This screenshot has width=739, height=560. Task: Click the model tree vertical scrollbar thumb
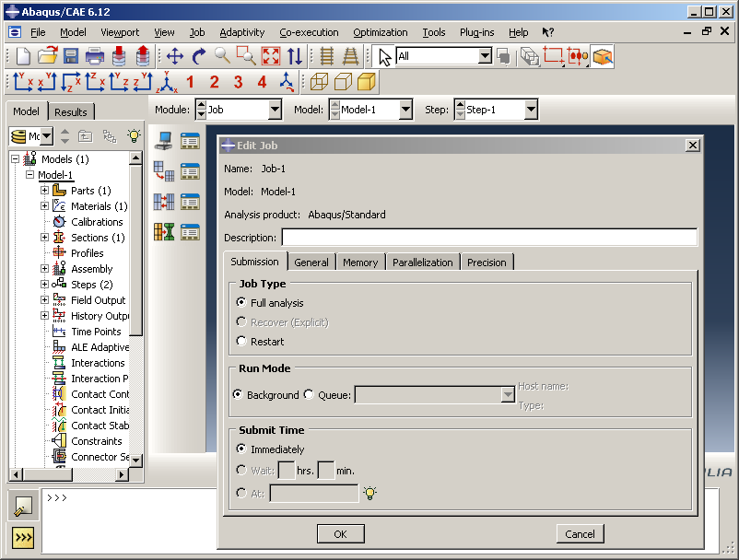(x=135, y=250)
